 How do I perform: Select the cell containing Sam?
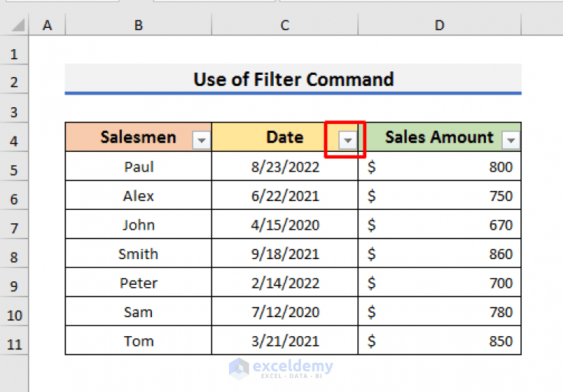pyautogui.click(x=139, y=311)
